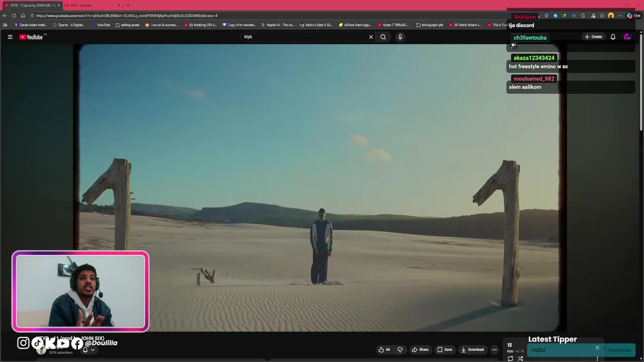Open the 'VirusTotal' bookmark

click(101, 25)
